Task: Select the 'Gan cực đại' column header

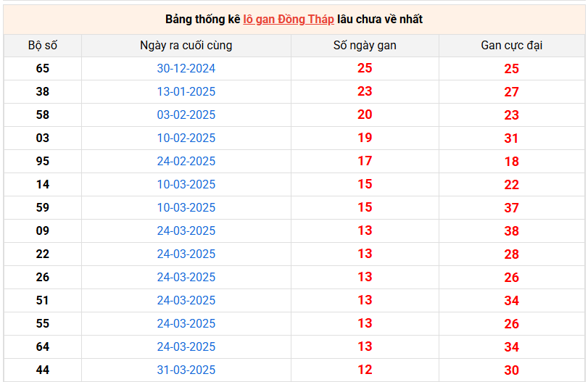Action: 511,46
